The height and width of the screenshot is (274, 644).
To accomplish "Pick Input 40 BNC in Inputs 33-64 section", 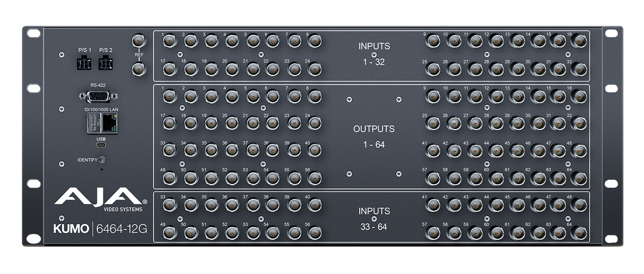I will point(315,205).
